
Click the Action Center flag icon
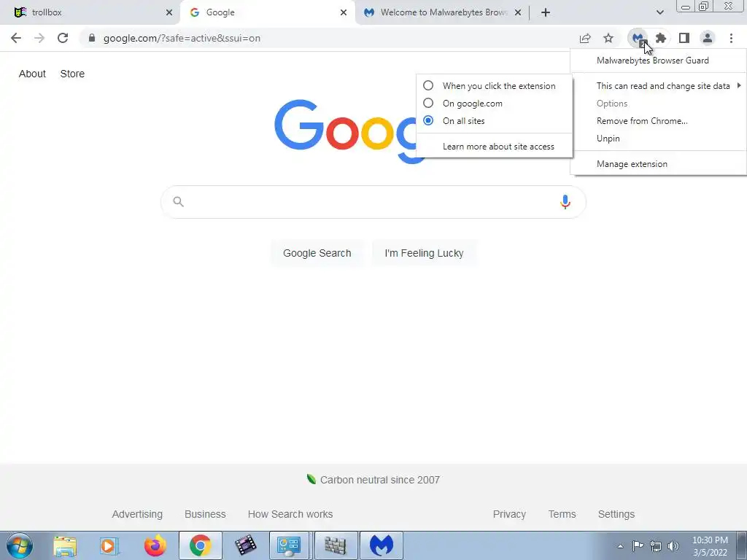[x=638, y=546]
